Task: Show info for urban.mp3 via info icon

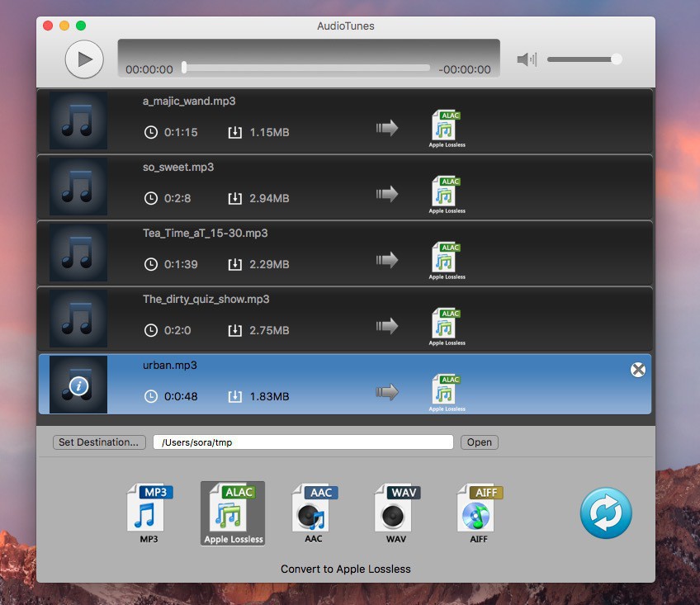Action: [78, 385]
